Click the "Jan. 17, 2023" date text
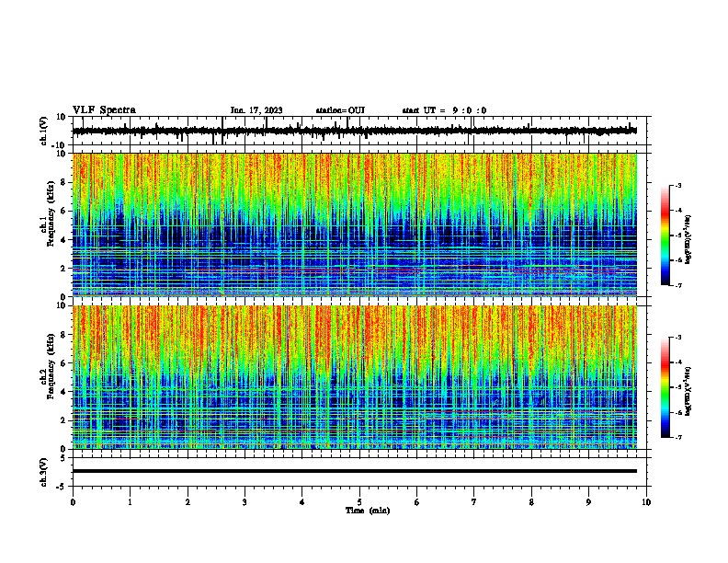The width and height of the screenshot is (728, 563). coord(256,110)
